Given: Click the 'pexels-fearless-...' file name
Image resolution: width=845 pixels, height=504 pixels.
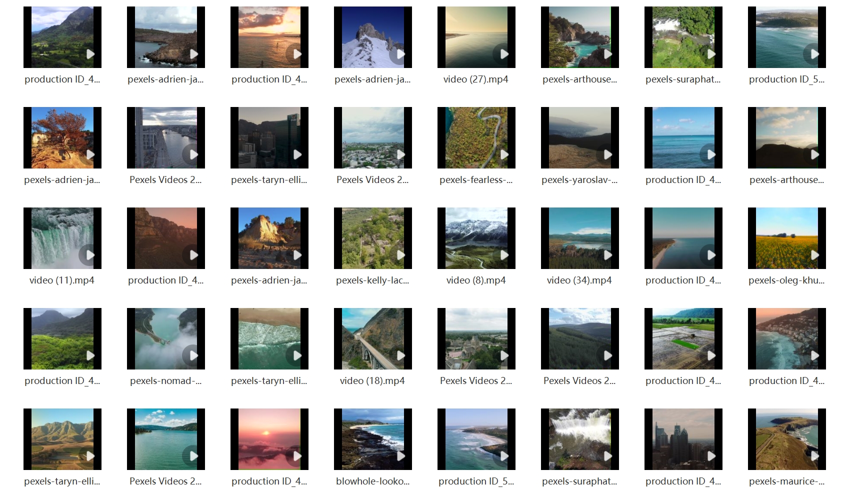Looking at the screenshot, I should tap(476, 180).
